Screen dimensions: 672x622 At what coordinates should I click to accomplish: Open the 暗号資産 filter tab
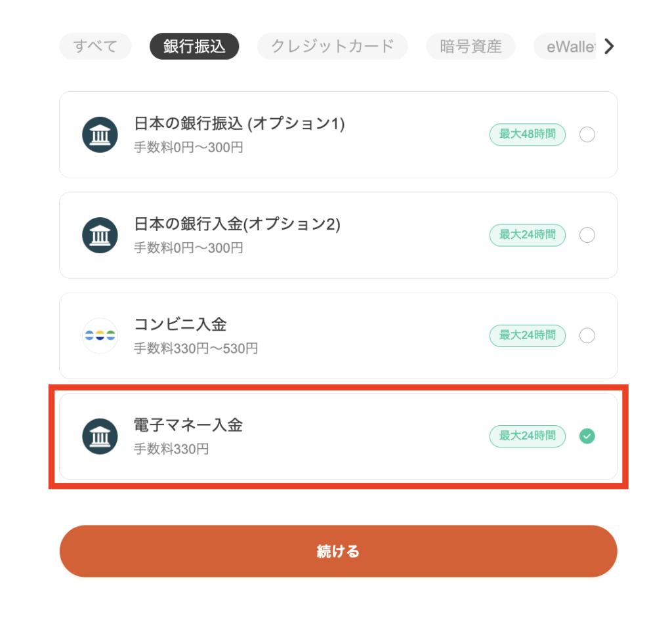[x=471, y=47]
